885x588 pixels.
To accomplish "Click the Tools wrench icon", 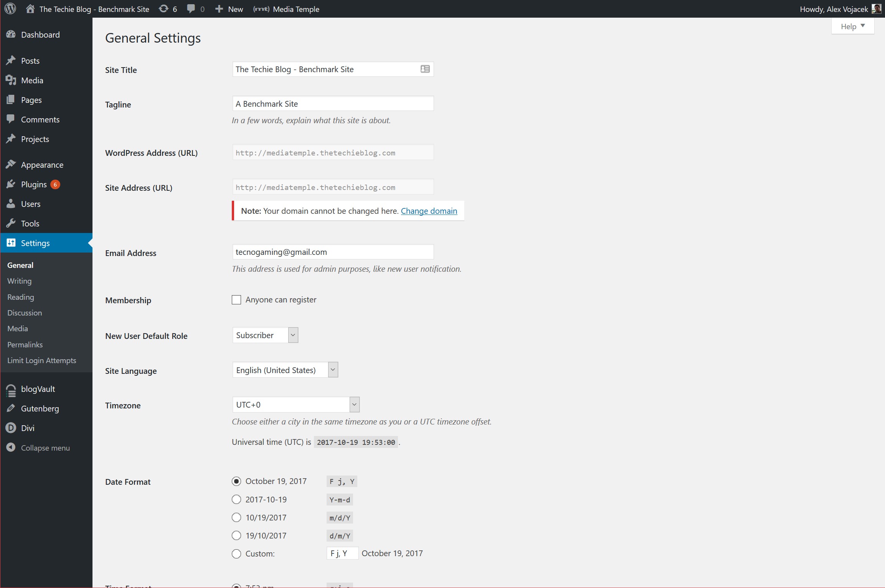I will coord(11,223).
